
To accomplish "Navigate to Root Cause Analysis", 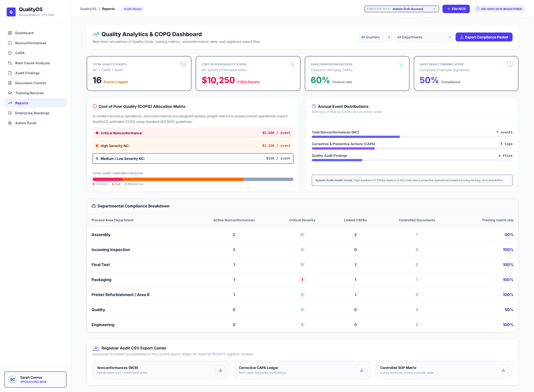I will tap(35, 63).
